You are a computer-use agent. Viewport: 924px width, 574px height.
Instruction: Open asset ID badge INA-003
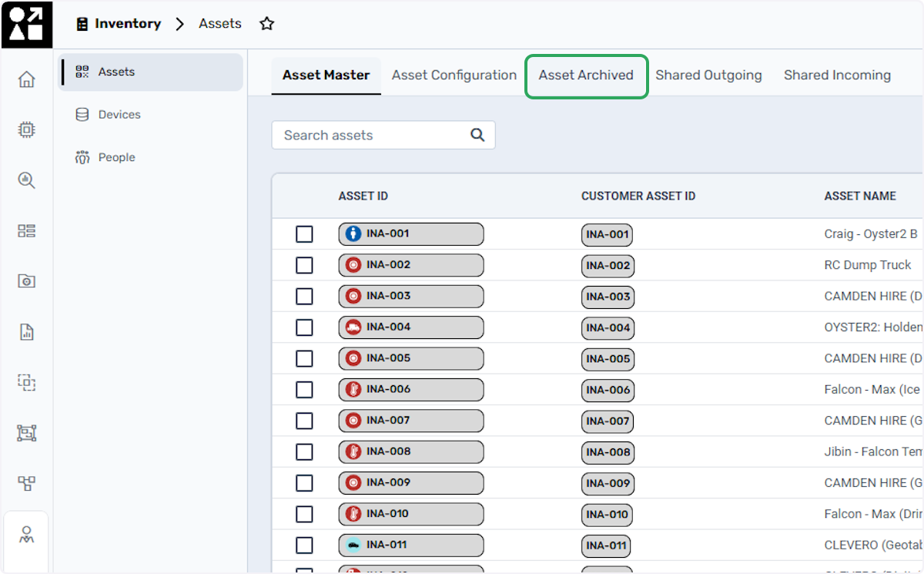tap(411, 296)
